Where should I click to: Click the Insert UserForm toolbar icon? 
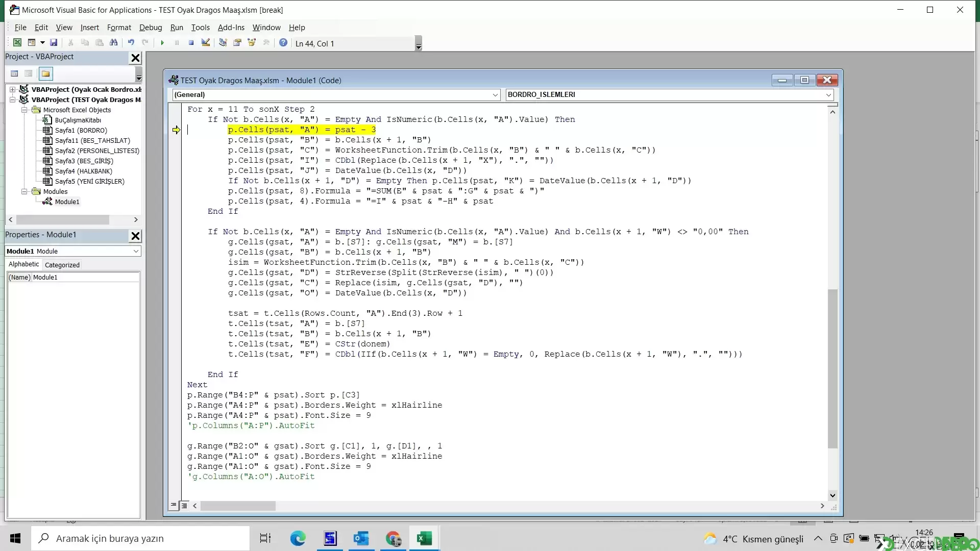pos(32,43)
